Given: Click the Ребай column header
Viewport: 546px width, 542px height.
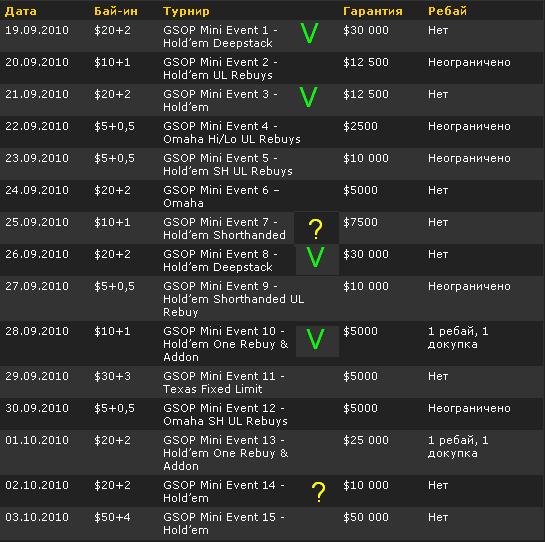Looking at the screenshot, I should 447,11.
